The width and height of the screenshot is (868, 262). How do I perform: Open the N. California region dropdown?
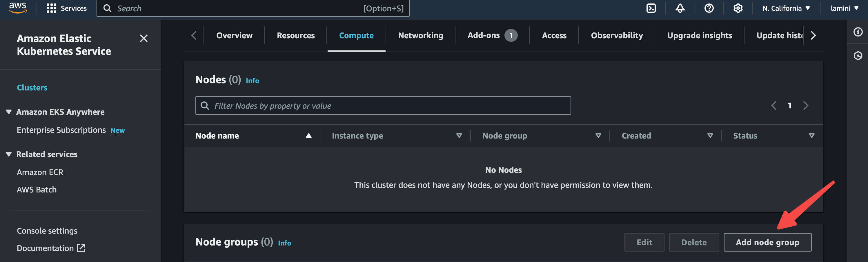click(x=786, y=8)
